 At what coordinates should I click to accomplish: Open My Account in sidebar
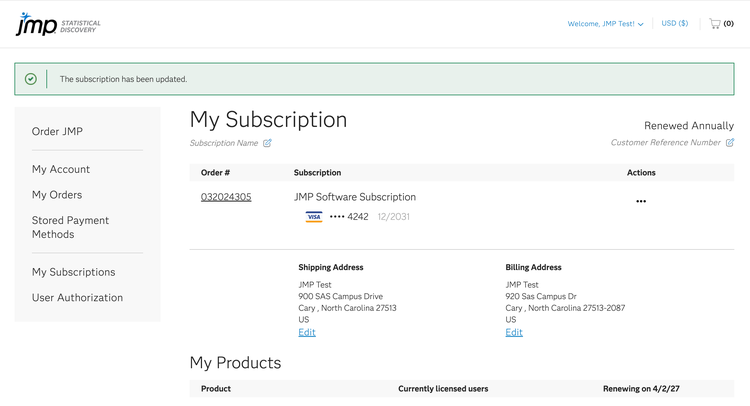pos(61,169)
